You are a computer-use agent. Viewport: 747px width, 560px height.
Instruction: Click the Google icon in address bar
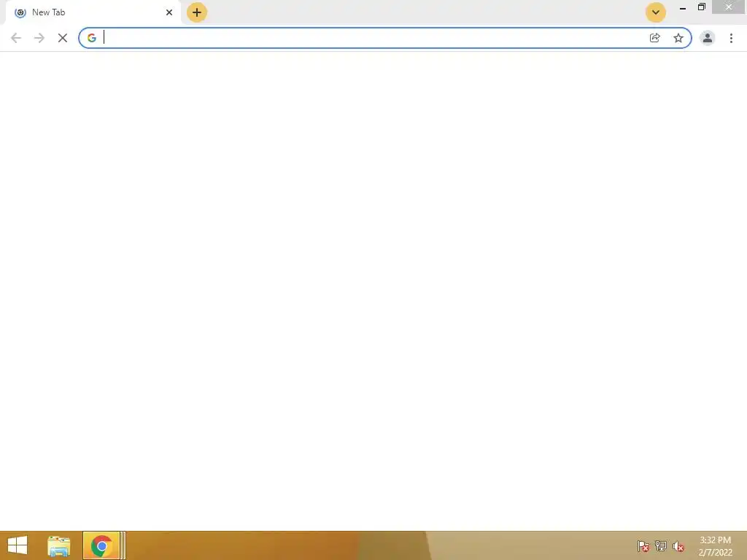(91, 38)
